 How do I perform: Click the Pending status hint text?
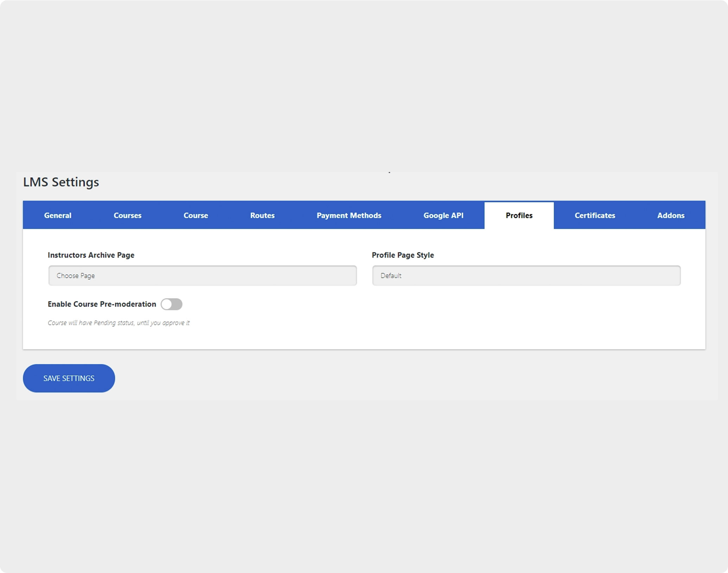(119, 323)
